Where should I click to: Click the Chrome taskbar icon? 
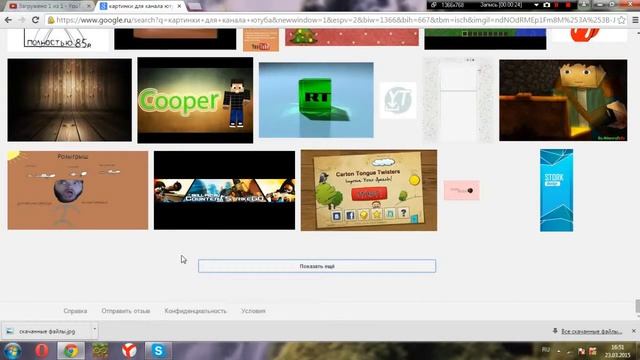[x=71, y=351]
